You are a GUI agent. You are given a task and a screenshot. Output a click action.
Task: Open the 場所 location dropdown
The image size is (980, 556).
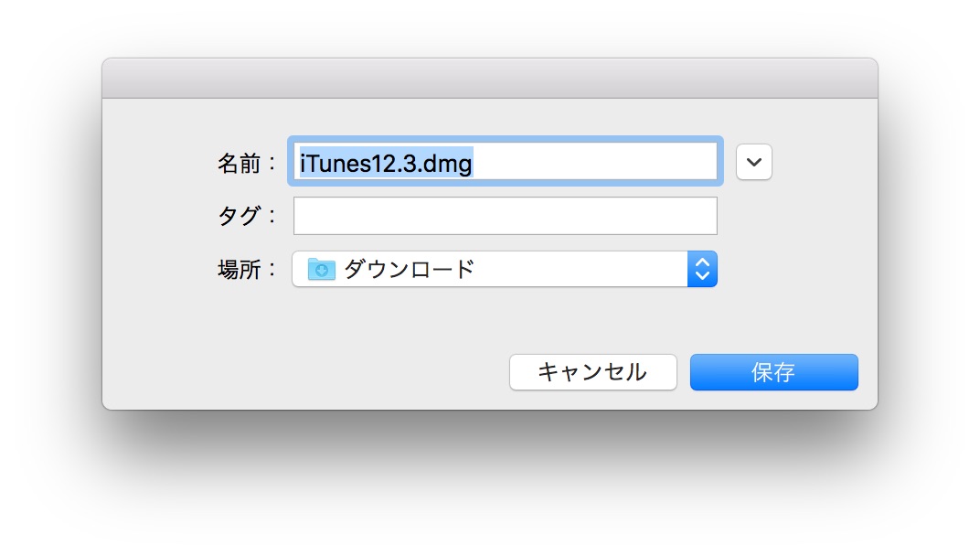click(505, 270)
